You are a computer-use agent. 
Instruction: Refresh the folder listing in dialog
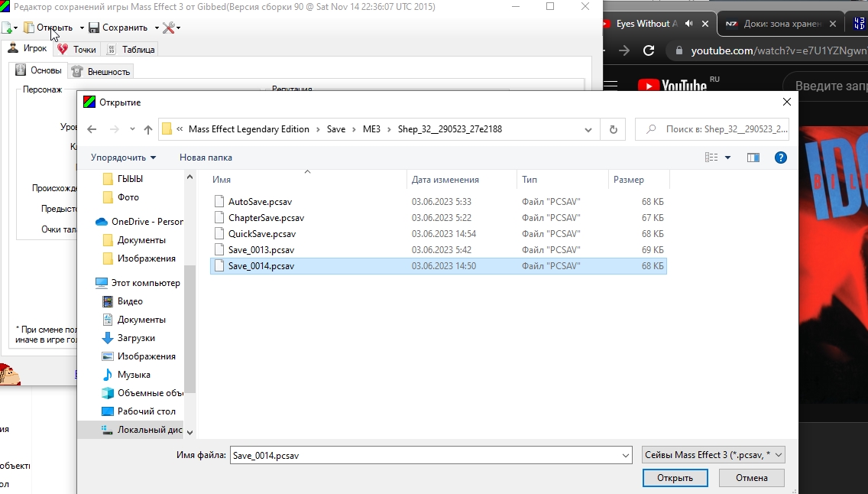pos(614,129)
